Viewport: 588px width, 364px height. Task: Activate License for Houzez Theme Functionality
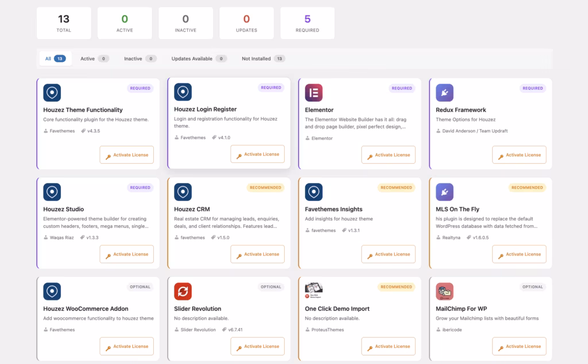(127, 155)
